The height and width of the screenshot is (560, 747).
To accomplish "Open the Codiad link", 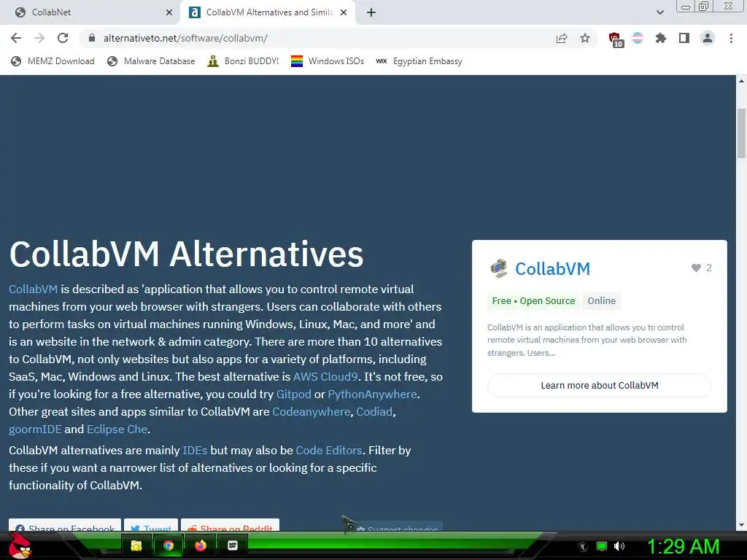I will pyautogui.click(x=374, y=411).
